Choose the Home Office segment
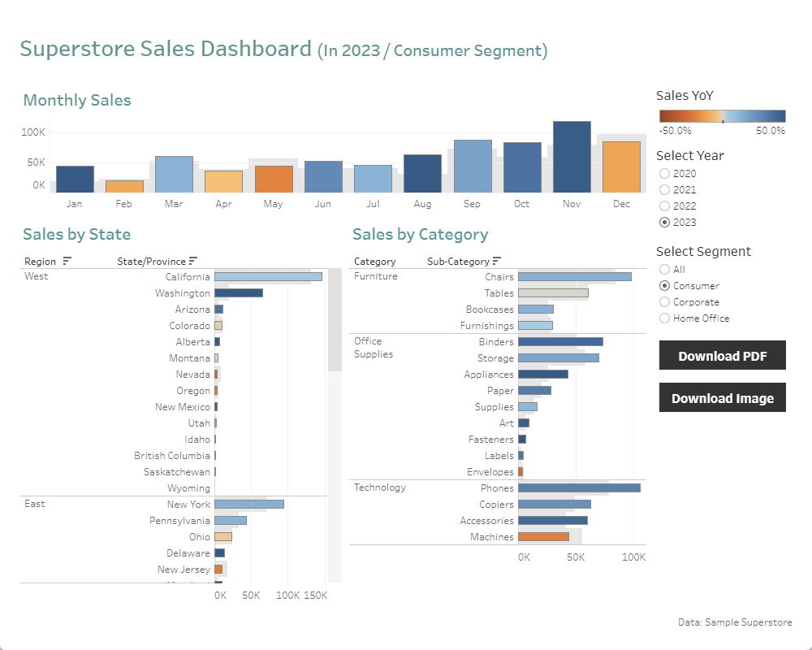 [665, 318]
